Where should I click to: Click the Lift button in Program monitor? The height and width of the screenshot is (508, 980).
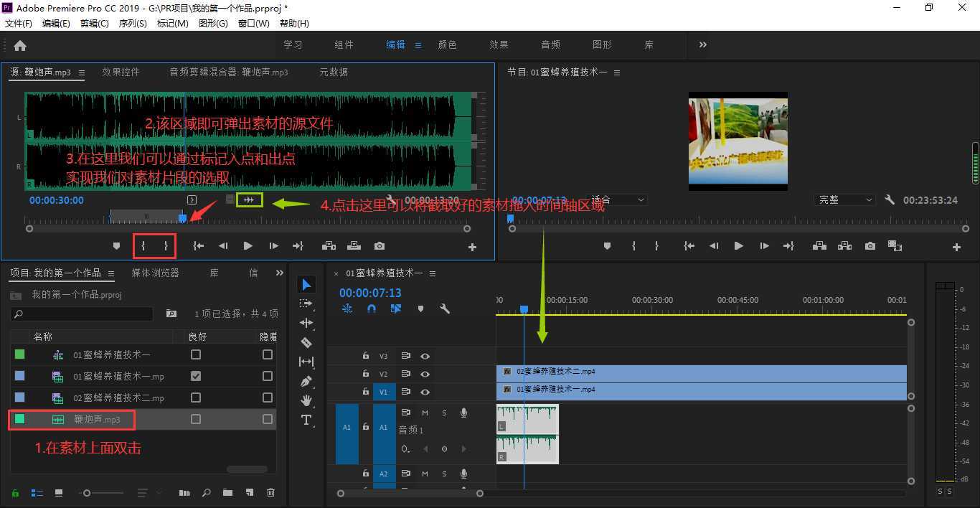click(819, 246)
